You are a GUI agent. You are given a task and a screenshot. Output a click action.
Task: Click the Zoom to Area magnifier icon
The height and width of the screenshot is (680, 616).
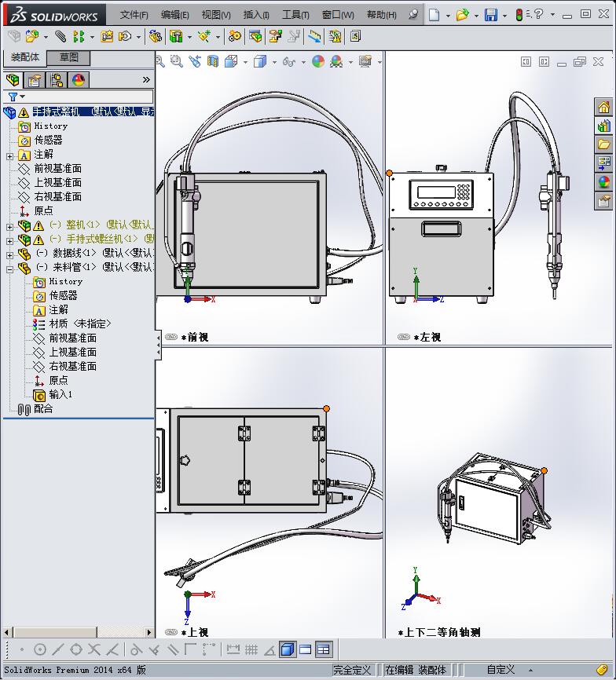click(x=176, y=61)
